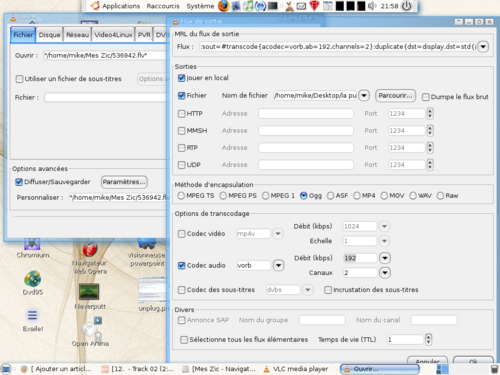Click the 'Parcourir...' button
The width and height of the screenshot is (500, 375).
click(395, 96)
